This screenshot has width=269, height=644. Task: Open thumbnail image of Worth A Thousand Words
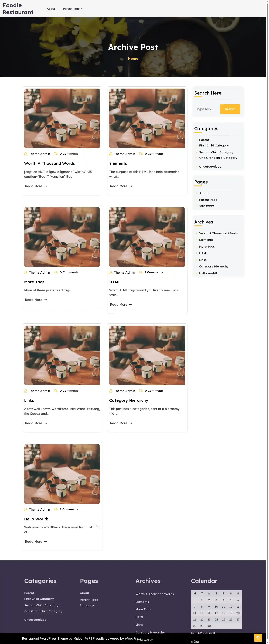pyautogui.click(x=62, y=118)
